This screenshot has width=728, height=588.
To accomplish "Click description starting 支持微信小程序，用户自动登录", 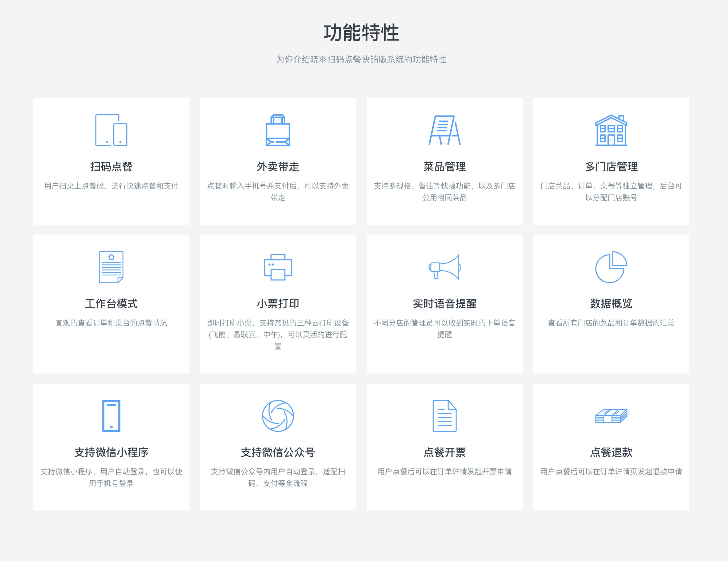I will 111,477.
